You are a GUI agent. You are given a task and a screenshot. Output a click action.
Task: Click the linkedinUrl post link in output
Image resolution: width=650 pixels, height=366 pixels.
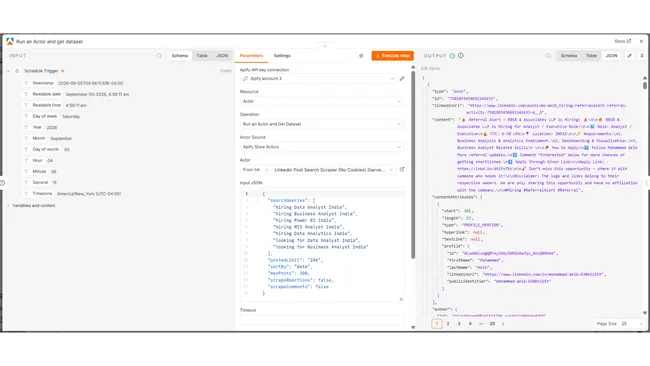pos(547,109)
